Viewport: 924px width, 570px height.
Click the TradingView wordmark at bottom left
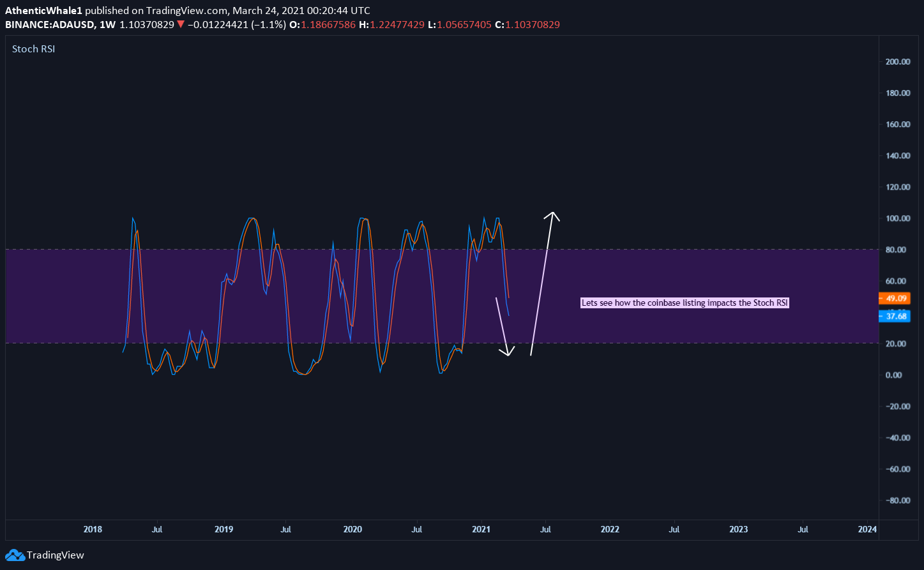tap(56, 555)
